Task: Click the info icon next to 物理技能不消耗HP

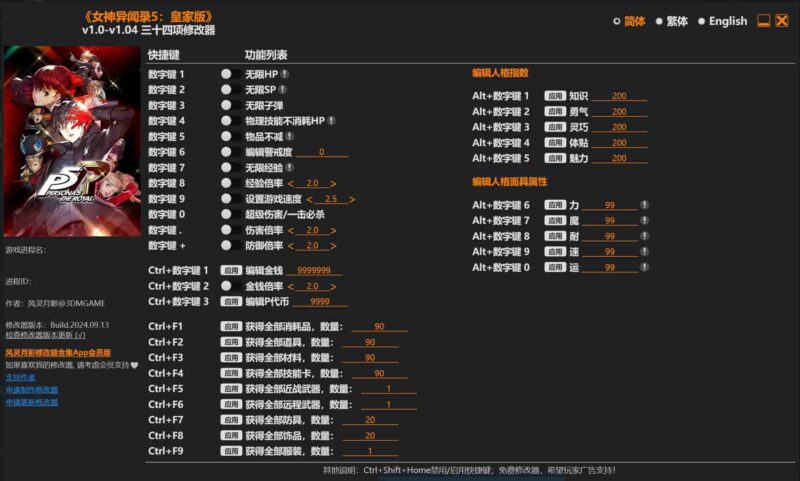Action: (x=331, y=121)
